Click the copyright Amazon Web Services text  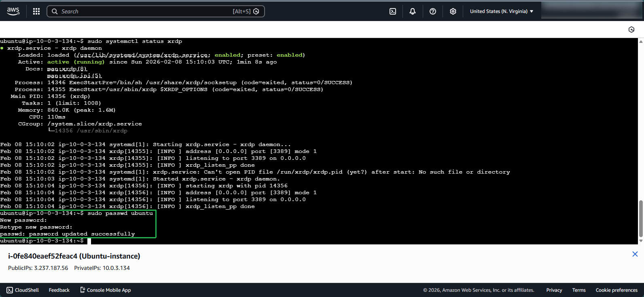[479, 290]
